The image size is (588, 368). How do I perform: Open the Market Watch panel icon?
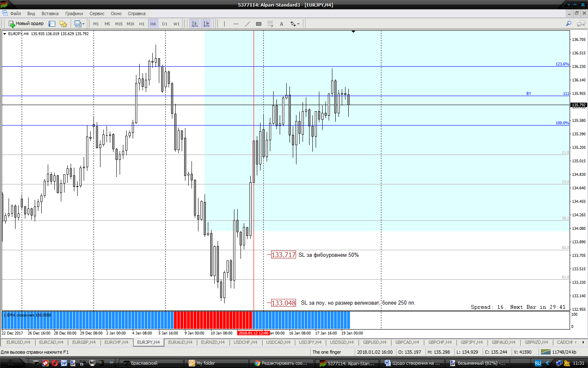[52, 24]
